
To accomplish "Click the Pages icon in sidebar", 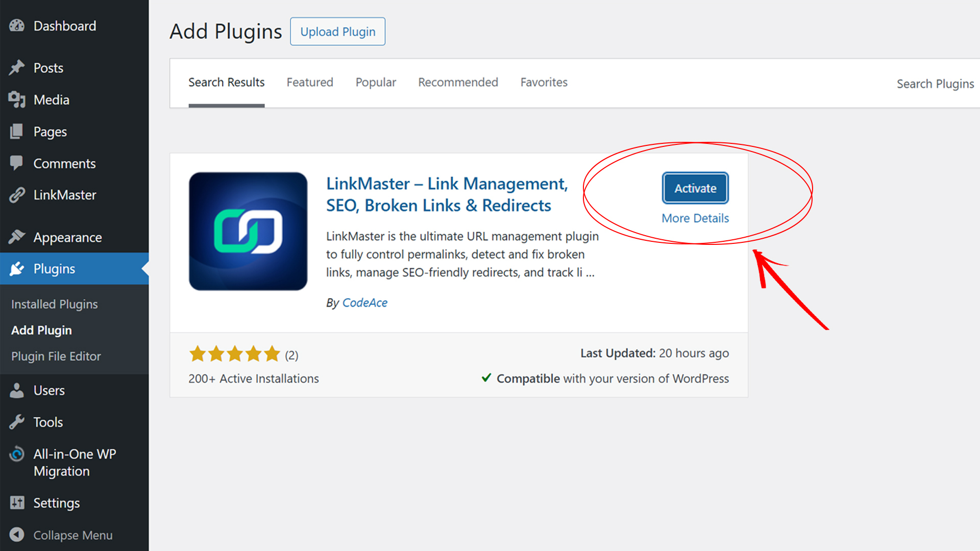I will 17,132.
